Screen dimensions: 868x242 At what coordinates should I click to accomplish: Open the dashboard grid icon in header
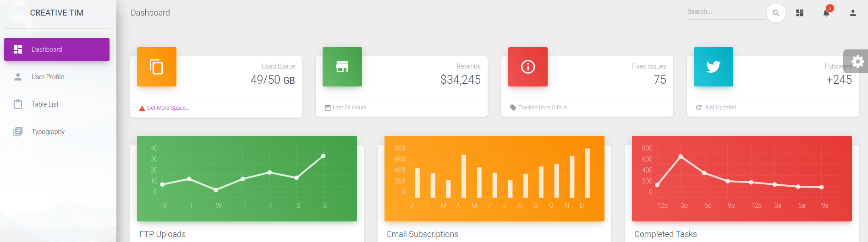click(x=800, y=13)
